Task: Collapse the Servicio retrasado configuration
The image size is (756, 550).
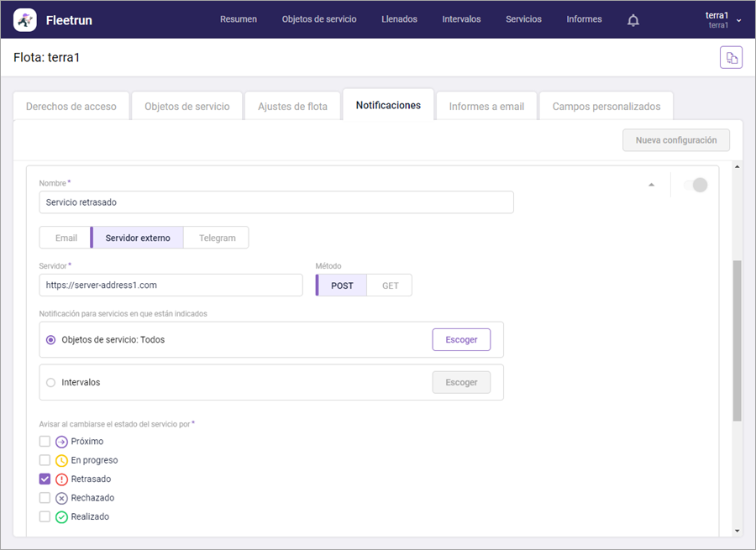Action: point(651,185)
